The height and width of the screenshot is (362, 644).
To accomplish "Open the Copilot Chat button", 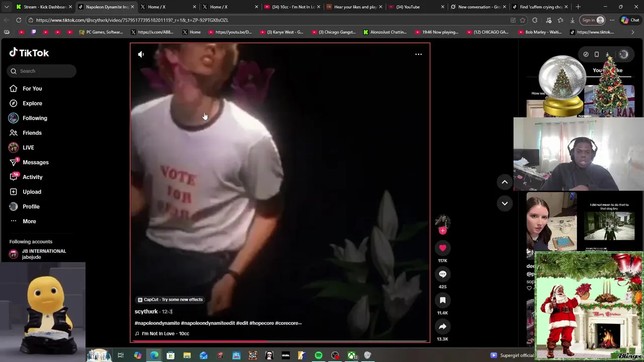I will point(630,20).
